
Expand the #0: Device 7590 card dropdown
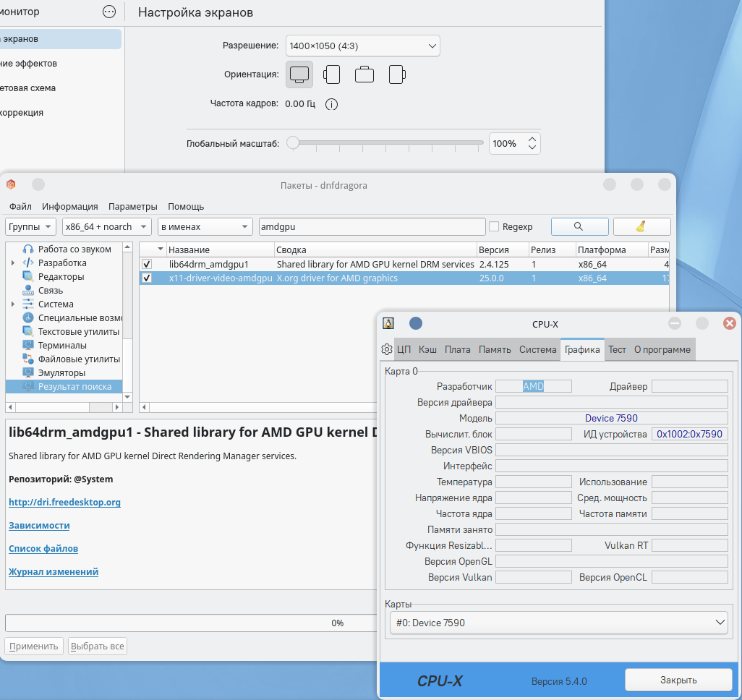coord(558,623)
